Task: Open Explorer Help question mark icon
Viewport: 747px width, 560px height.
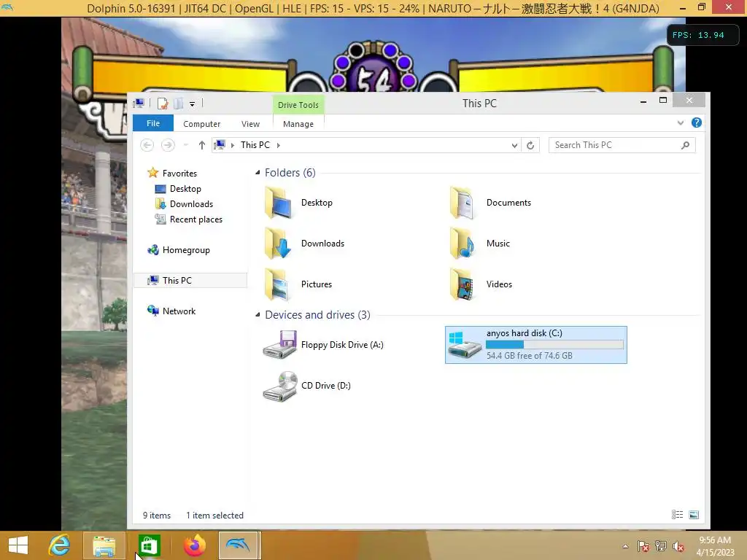Action: click(697, 122)
